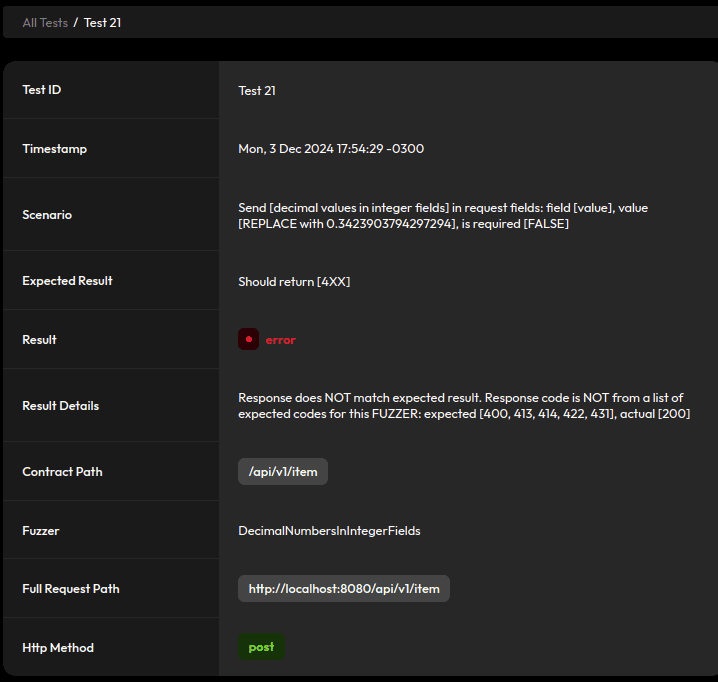Click the Contract Path row label
718x682 pixels.
pyautogui.click(x=62, y=472)
